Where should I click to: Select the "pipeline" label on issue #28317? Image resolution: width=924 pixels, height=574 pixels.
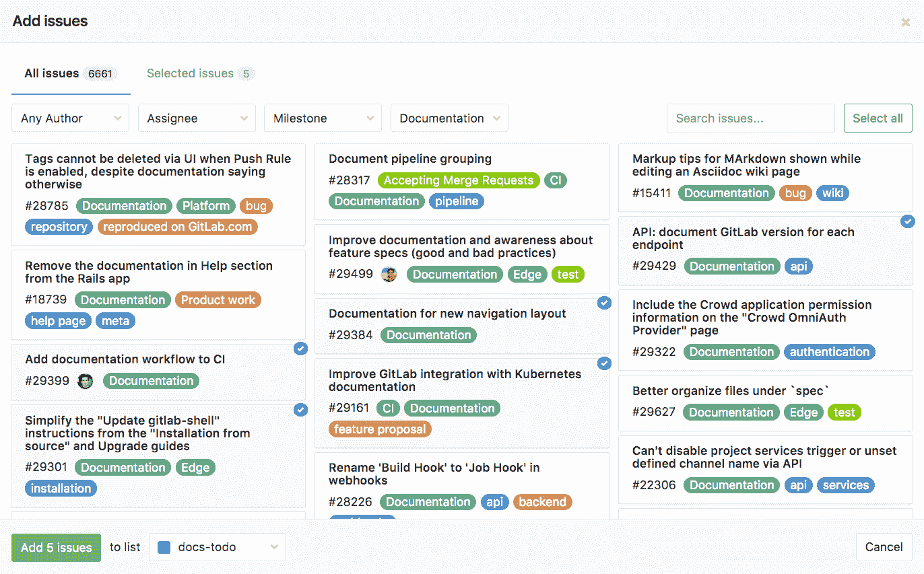[456, 201]
